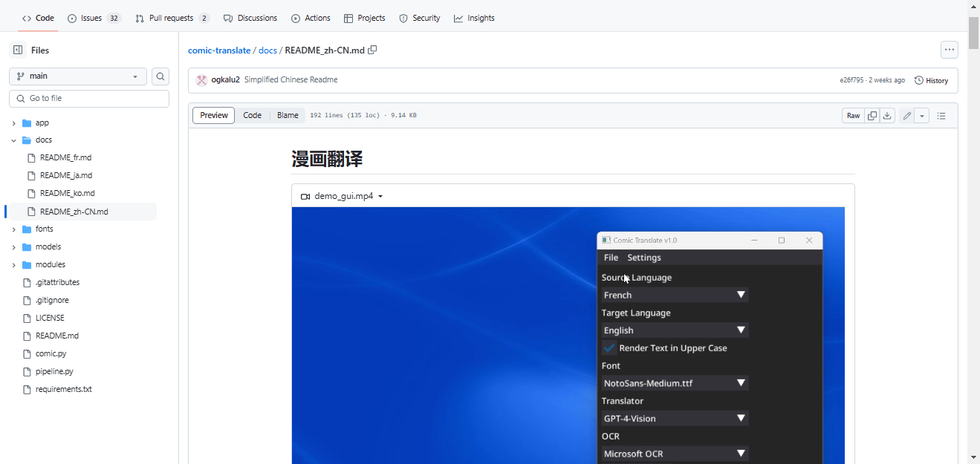980x464 pixels.
Task: Copy file path icon next to README_zh-CN.md
Action: [x=372, y=50]
